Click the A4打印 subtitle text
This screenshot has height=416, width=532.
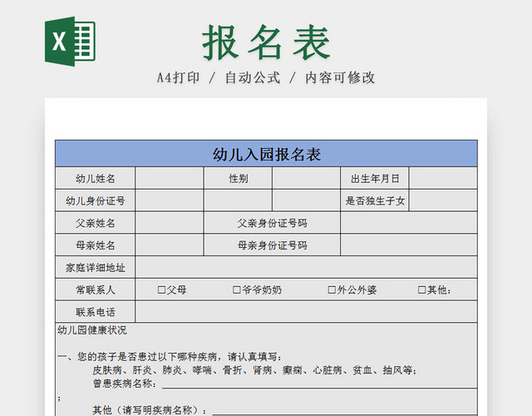178,77
